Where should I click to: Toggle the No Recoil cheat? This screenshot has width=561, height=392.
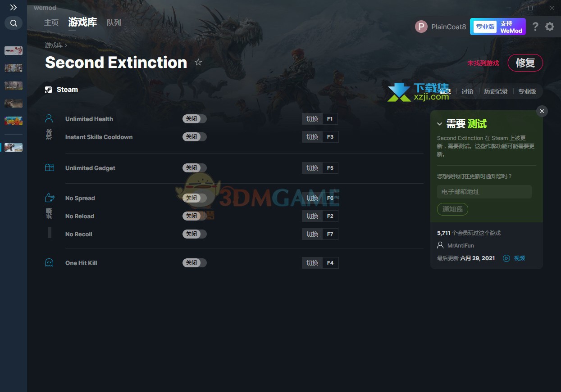coord(195,234)
